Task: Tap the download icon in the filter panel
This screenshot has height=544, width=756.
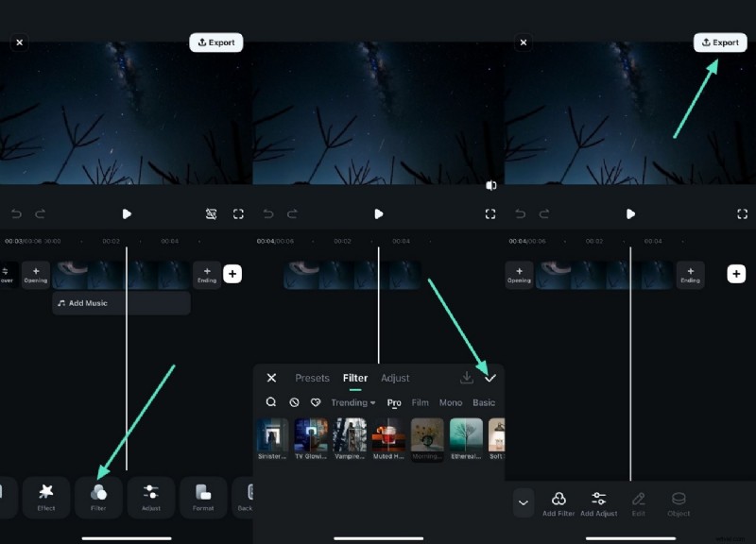Action: [x=467, y=377]
